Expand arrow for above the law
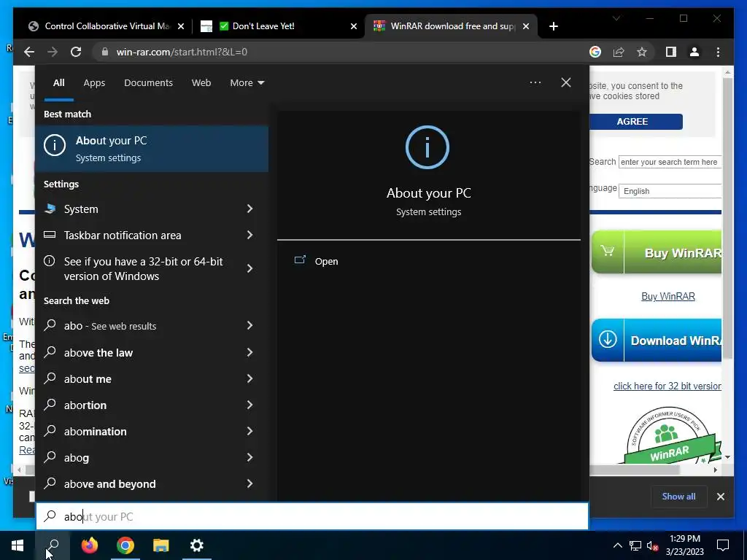The width and height of the screenshot is (747, 560). tap(249, 352)
